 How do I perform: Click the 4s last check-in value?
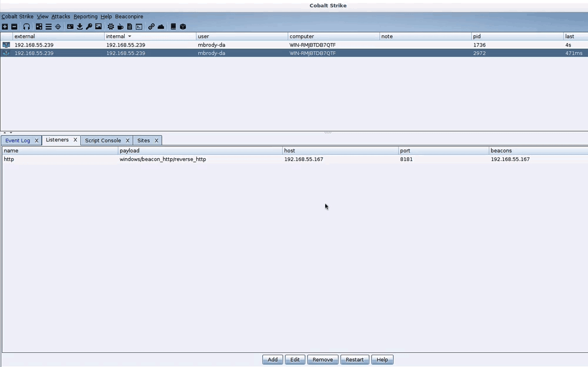pos(568,45)
